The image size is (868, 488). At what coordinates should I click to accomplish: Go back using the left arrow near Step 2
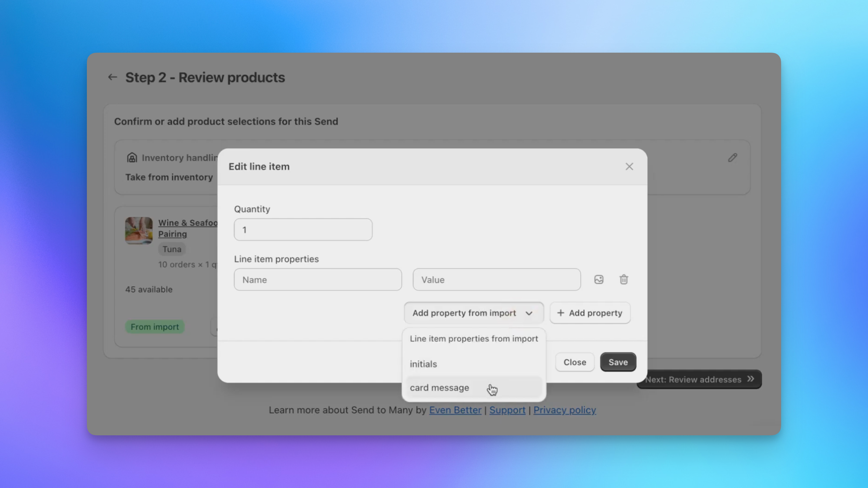click(x=113, y=77)
